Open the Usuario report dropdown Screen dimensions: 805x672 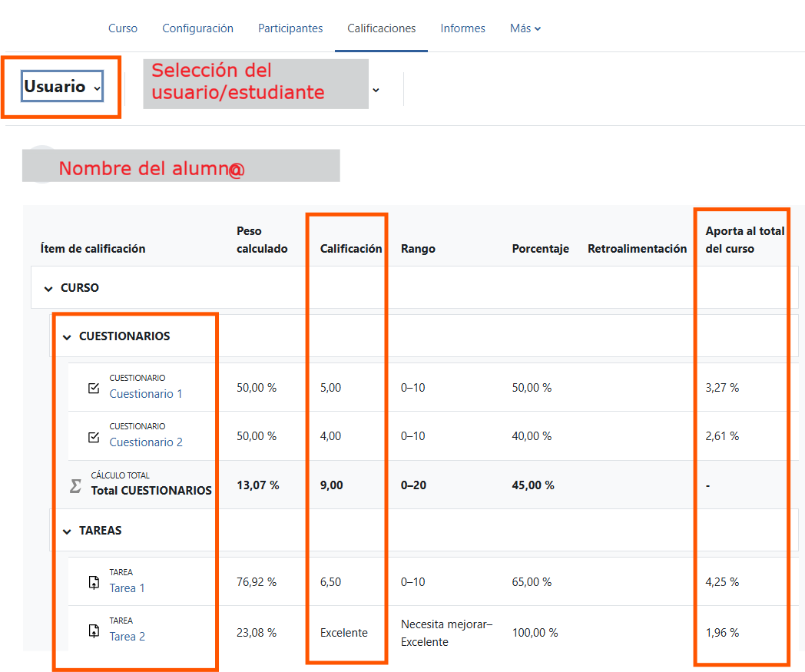click(x=62, y=86)
